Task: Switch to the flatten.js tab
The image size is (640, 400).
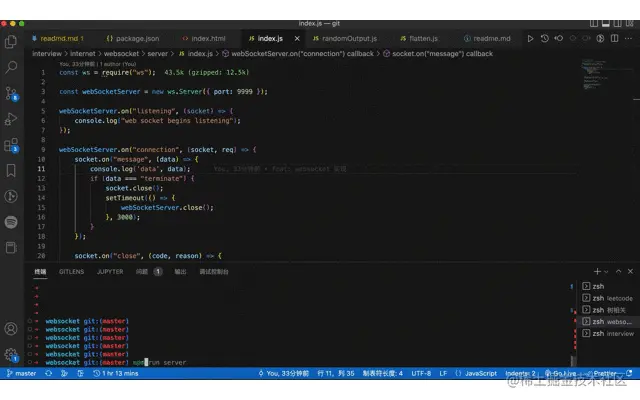Action: (x=419, y=38)
